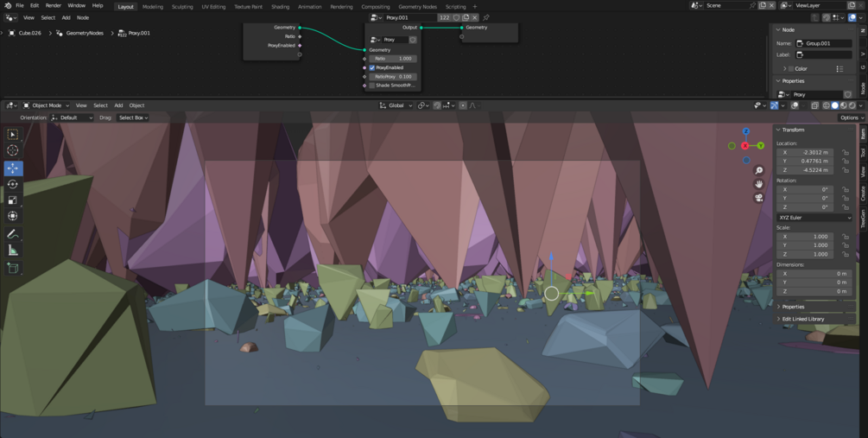
Task: Unlink the Proxy.001 node group with X
Action: 475,18
